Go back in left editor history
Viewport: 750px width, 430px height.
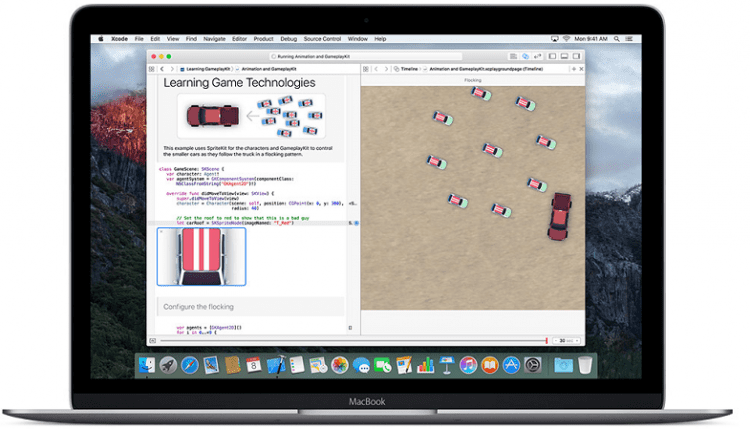(x=162, y=69)
